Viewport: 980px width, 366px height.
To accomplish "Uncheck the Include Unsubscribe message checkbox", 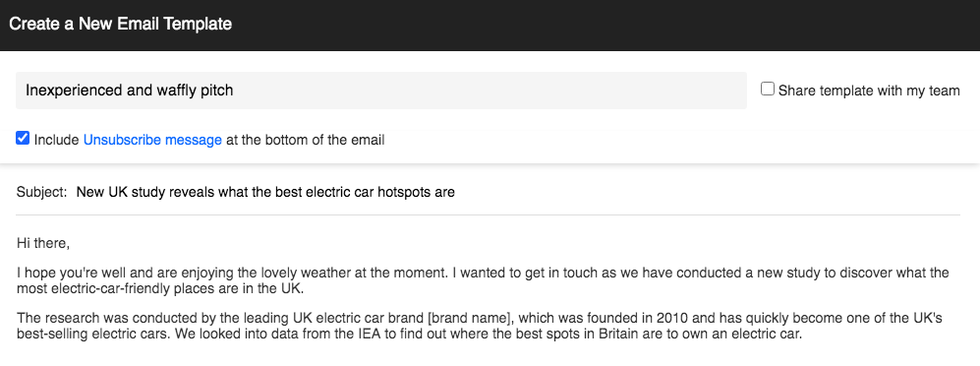I will (23, 139).
